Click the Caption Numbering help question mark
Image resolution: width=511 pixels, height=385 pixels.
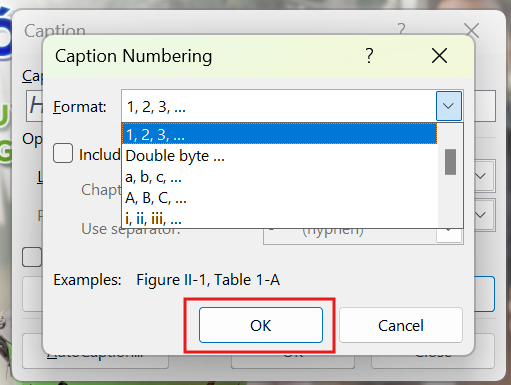pos(369,55)
